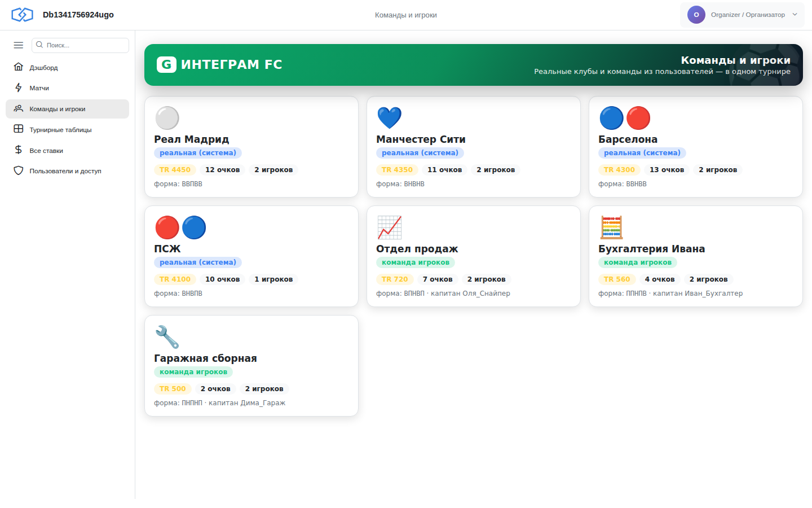Open Дэшборд in the sidebar
Screen dimensions: 812x508
point(67,68)
